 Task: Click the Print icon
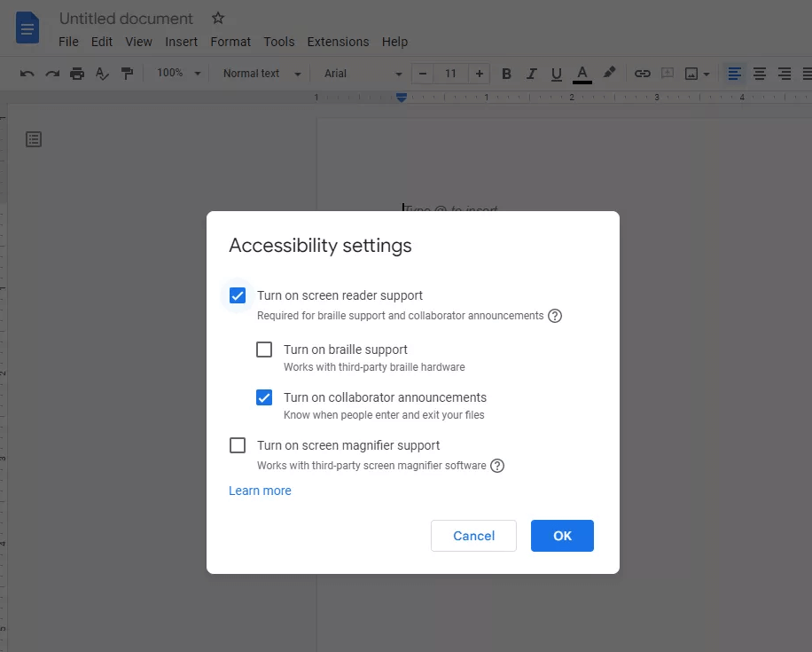(x=77, y=74)
